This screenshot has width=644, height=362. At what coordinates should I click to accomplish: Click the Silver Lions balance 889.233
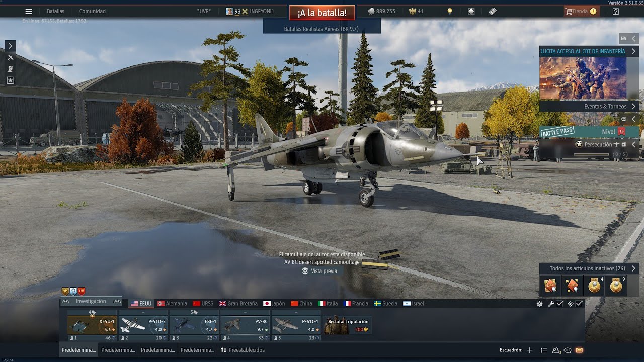click(381, 11)
